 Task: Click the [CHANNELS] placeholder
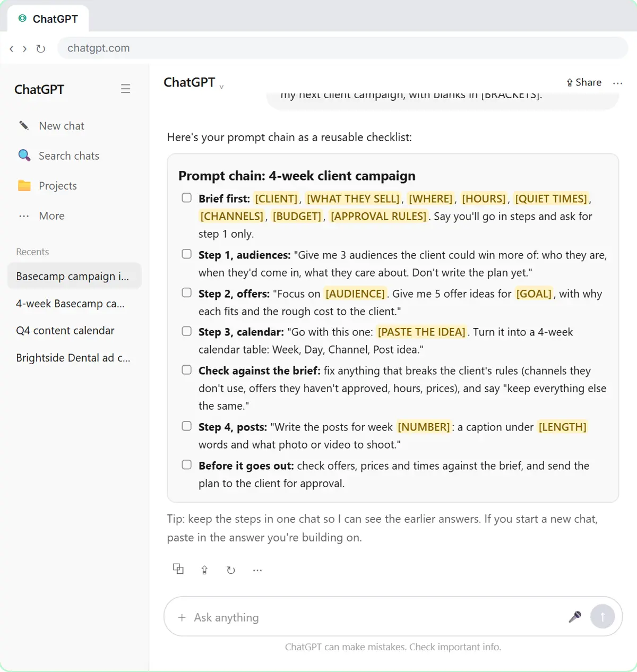(231, 216)
